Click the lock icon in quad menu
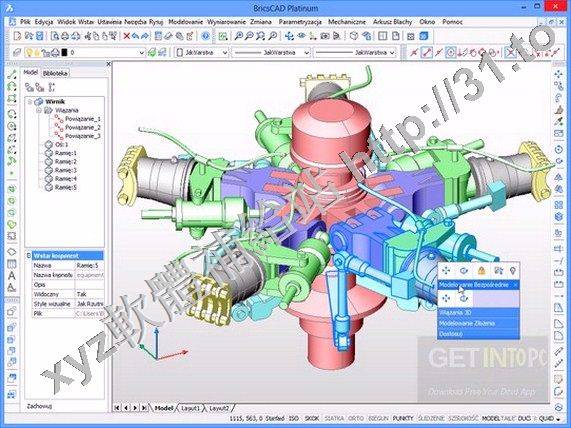The height and width of the screenshot is (428, 571). pos(481,271)
